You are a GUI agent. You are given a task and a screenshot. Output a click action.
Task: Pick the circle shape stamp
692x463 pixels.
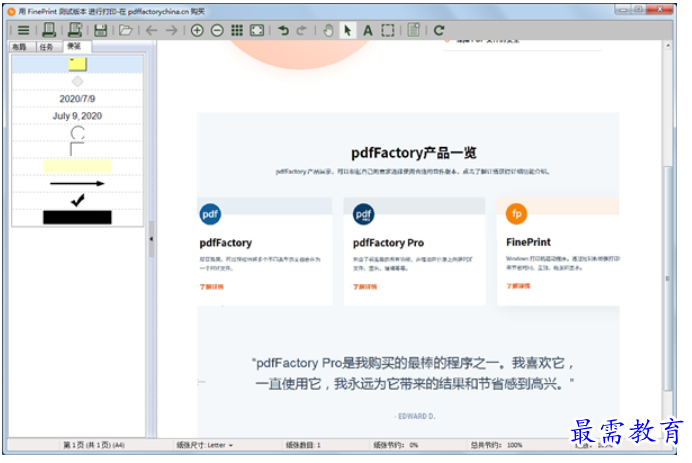pyautogui.click(x=77, y=132)
